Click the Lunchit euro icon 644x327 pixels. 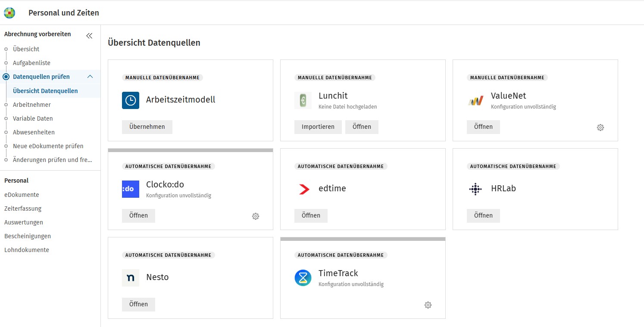303,100
